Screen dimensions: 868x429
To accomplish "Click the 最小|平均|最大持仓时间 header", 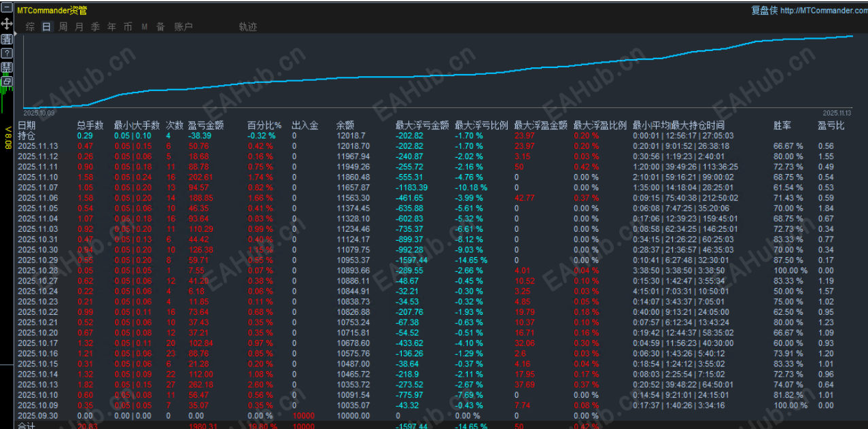I will (x=678, y=125).
